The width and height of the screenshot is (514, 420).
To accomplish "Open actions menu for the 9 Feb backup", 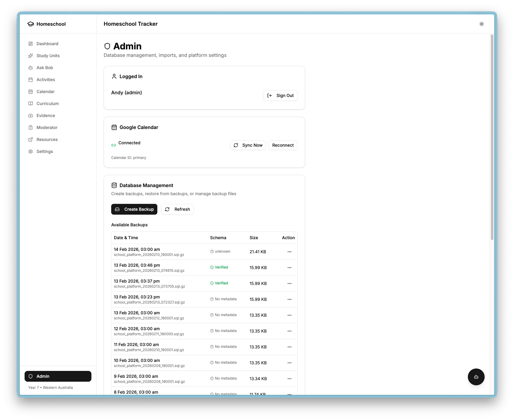I will click(290, 378).
